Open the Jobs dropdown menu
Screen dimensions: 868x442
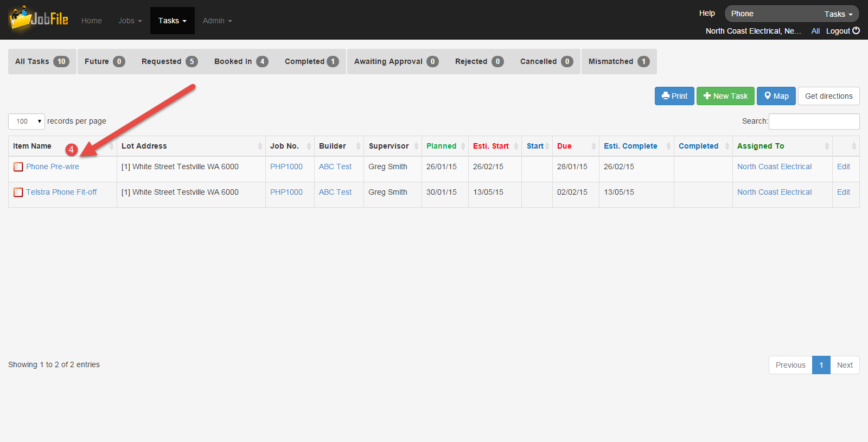pos(130,21)
